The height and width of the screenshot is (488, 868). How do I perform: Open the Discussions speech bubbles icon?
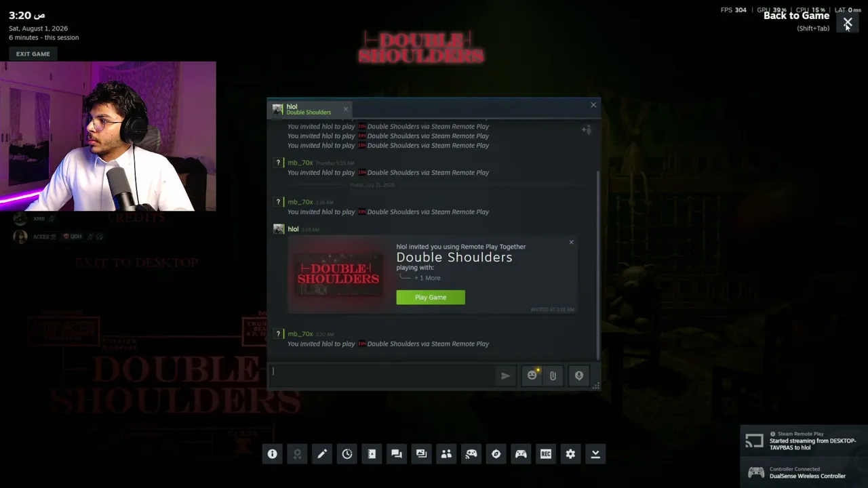(397, 454)
